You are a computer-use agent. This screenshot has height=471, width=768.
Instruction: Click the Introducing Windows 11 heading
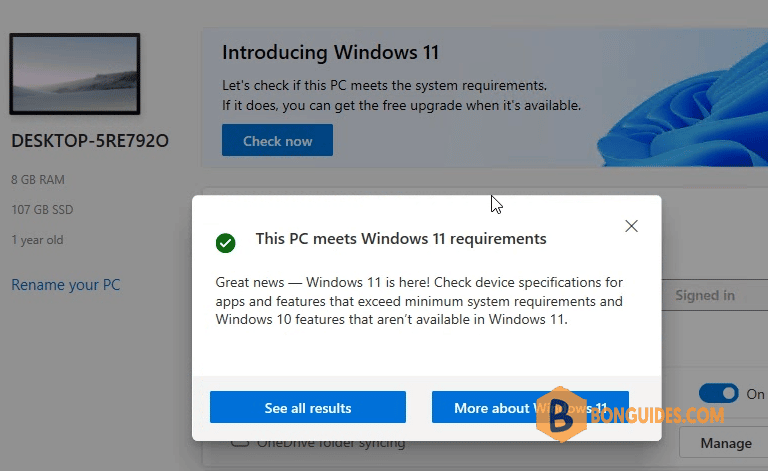(330, 52)
